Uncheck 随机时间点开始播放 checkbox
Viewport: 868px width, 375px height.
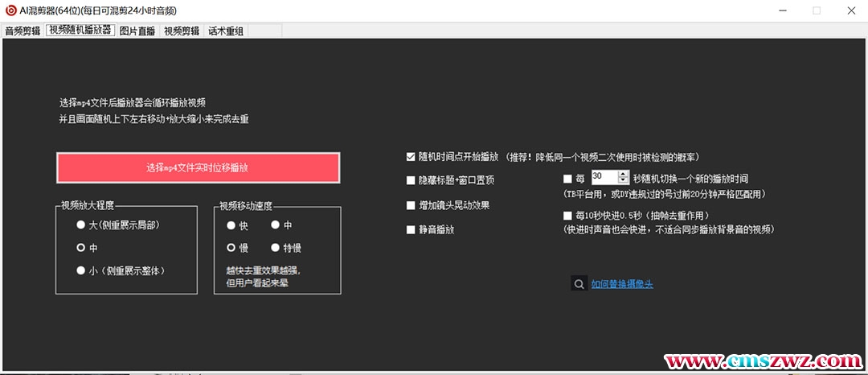click(411, 157)
